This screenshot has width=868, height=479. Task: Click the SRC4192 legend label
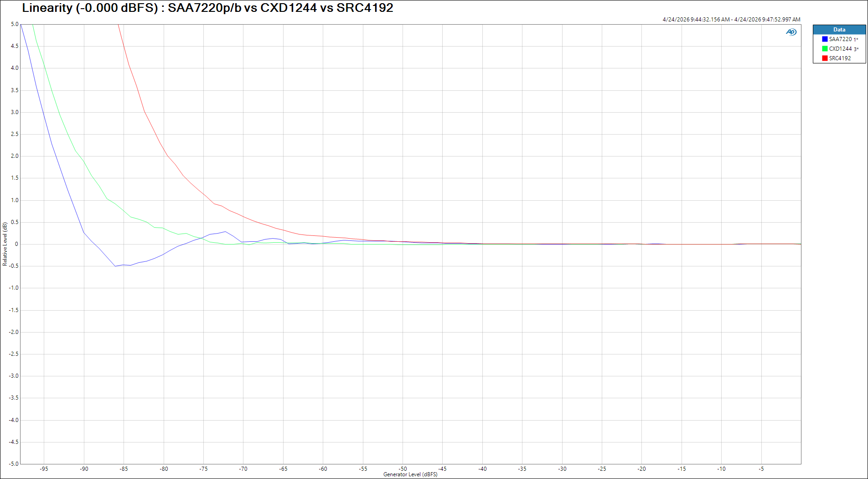(x=840, y=58)
